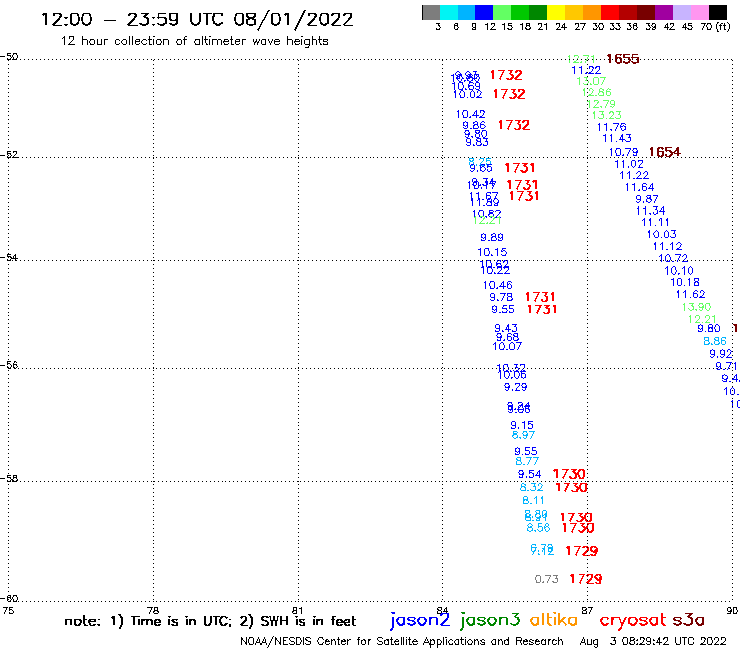Viewport: 740px width, 650px height.
Task: Click the note about UTC time and SWH feet
Action: 210,621
